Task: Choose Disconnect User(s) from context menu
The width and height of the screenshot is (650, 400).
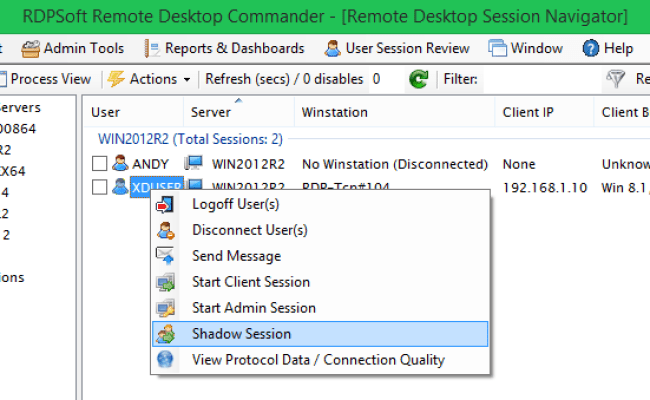Action: point(320,230)
